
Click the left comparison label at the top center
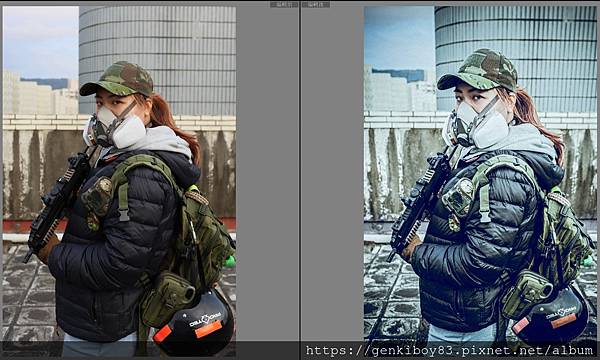click(284, 5)
